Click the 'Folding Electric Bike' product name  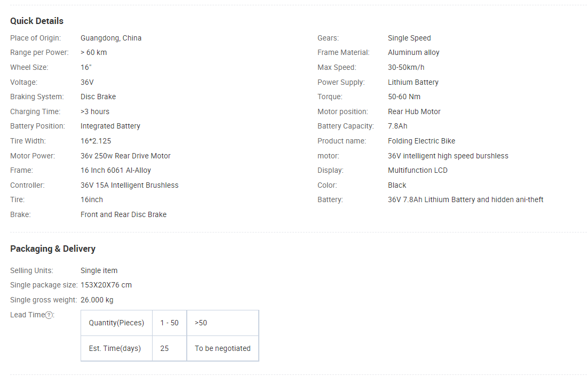click(422, 141)
